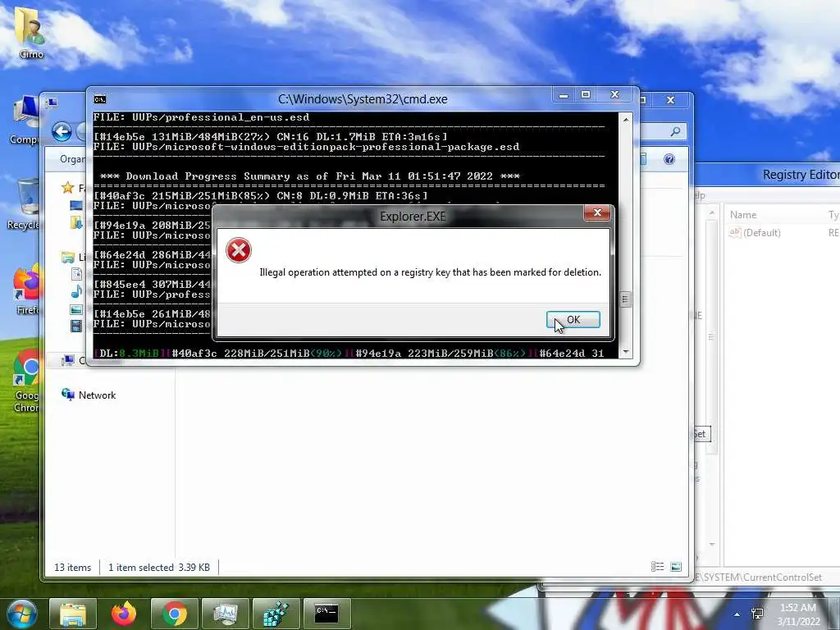Close the Explorer window behind cmd
This screenshot has width=840, height=630.
click(x=670, y=100)
